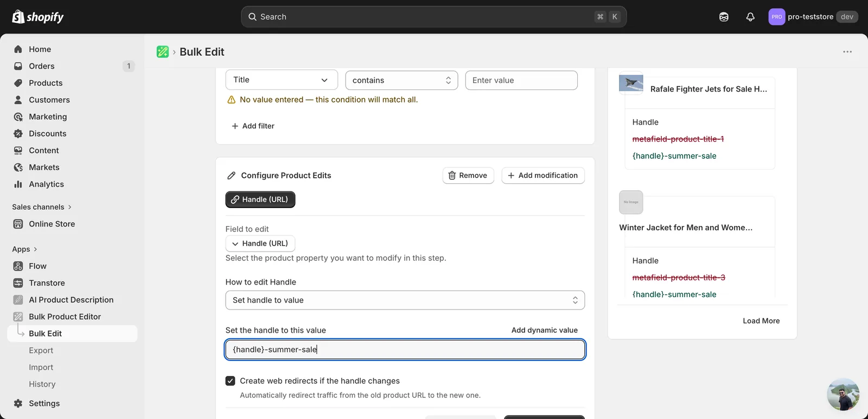The width and height of the screenshot is (868, 419).
Task: Click Load More in preview panel
Action: [761, 321]
